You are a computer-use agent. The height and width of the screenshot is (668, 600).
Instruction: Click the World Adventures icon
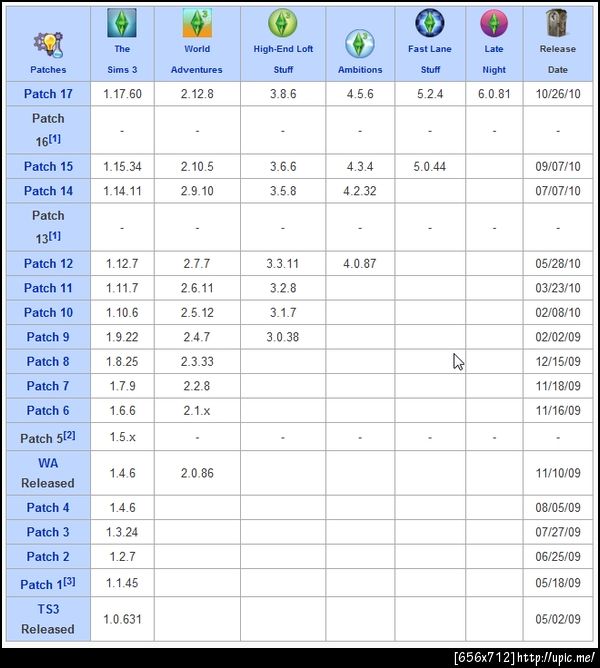coord(197,23)
